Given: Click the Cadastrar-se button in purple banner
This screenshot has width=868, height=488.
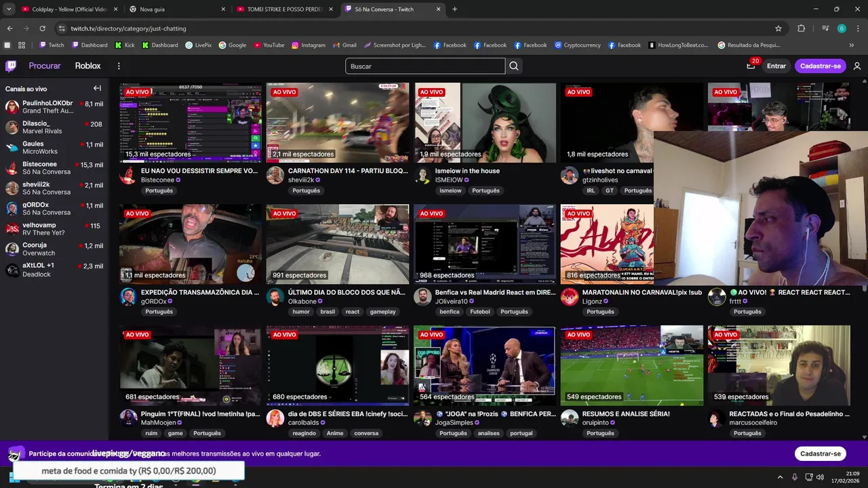Looking at the screenshot, I should (x=820, y=453).
